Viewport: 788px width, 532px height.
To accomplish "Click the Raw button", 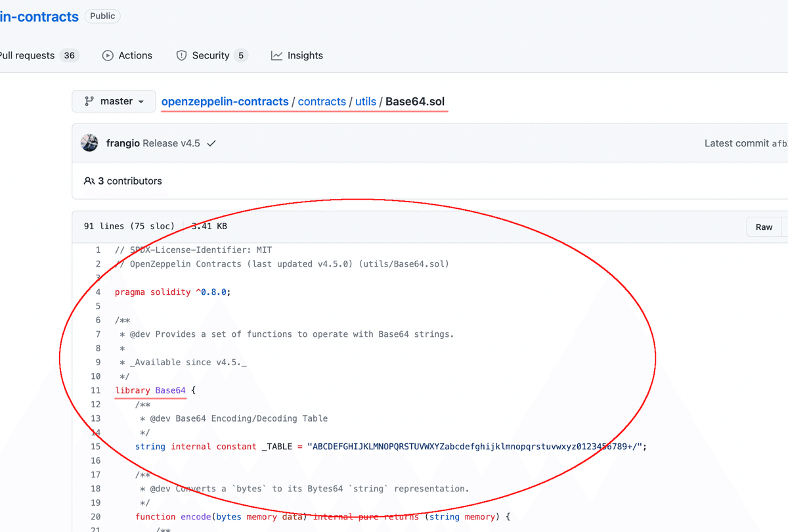I will [764, 227].
